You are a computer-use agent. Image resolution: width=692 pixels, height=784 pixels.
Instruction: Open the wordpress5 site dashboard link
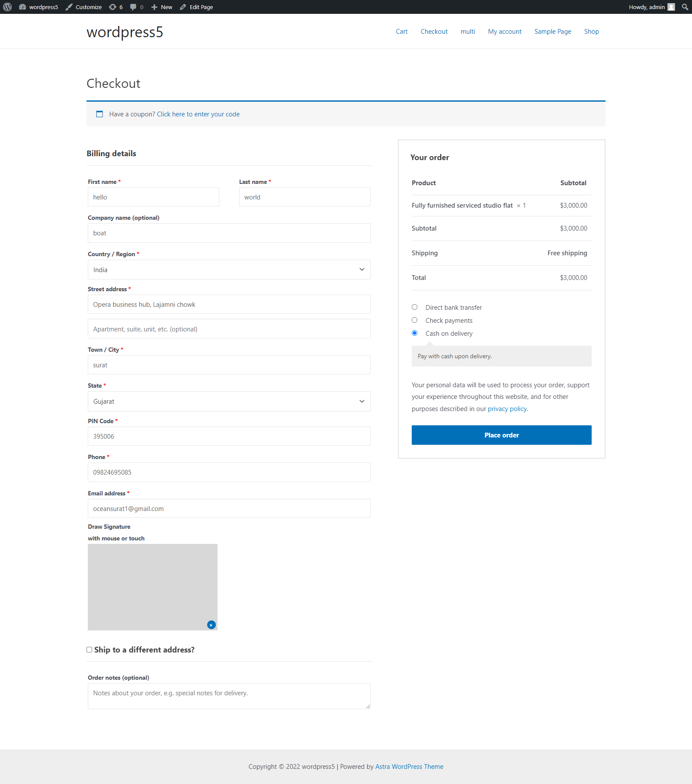click(38, 7)
